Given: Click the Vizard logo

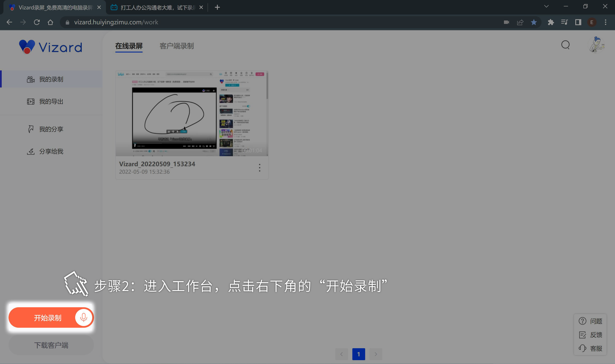Looking at the screenshot, I should pyautogui.click(x=51, y=47).
